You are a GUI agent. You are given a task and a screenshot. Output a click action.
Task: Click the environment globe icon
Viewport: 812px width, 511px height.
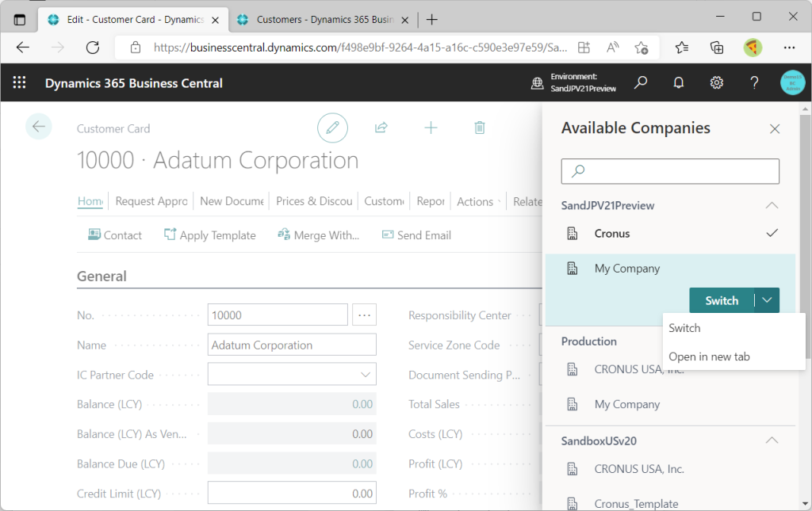click(x=538, y=82)
